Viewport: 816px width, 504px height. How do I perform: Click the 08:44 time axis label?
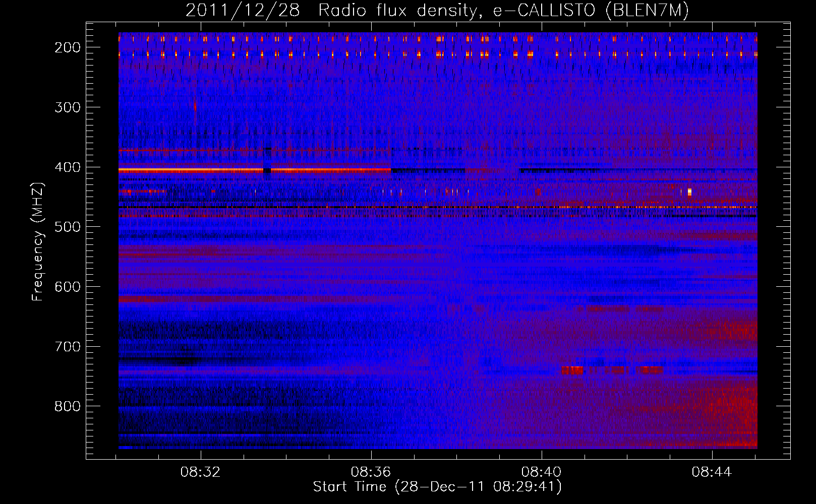tap(712, 472)
